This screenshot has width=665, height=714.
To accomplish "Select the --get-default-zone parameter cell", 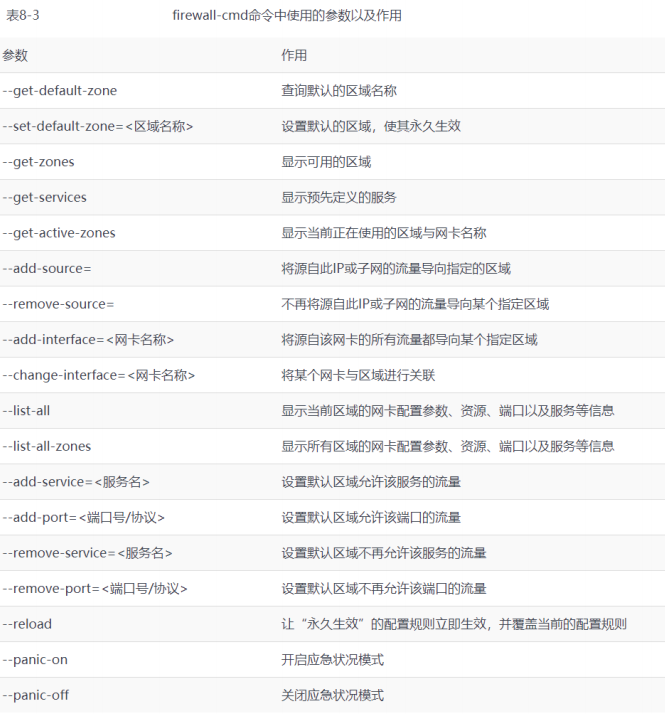I will click(60, 91).
